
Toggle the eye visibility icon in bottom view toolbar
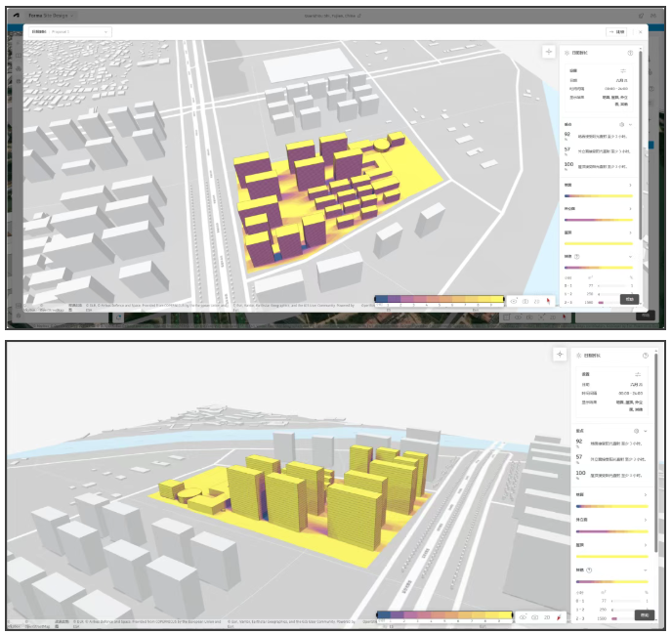pos(524,617)
